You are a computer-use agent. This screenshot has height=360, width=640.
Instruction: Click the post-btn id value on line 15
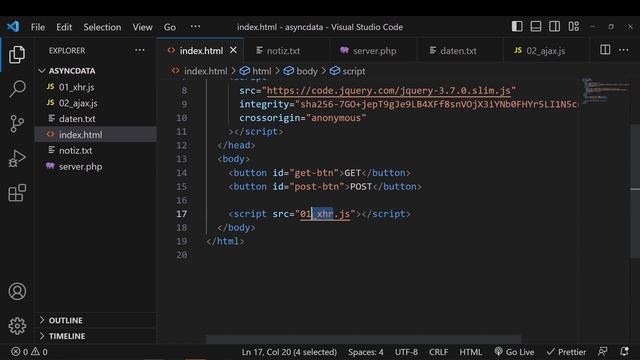pos(317,187)
